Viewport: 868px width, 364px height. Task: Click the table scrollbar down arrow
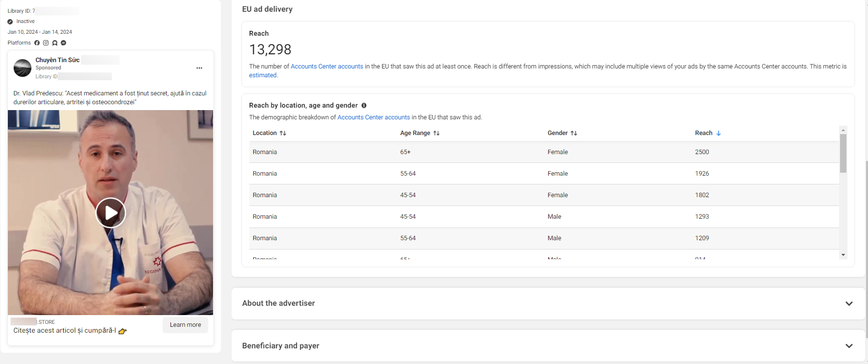(843, 255)
